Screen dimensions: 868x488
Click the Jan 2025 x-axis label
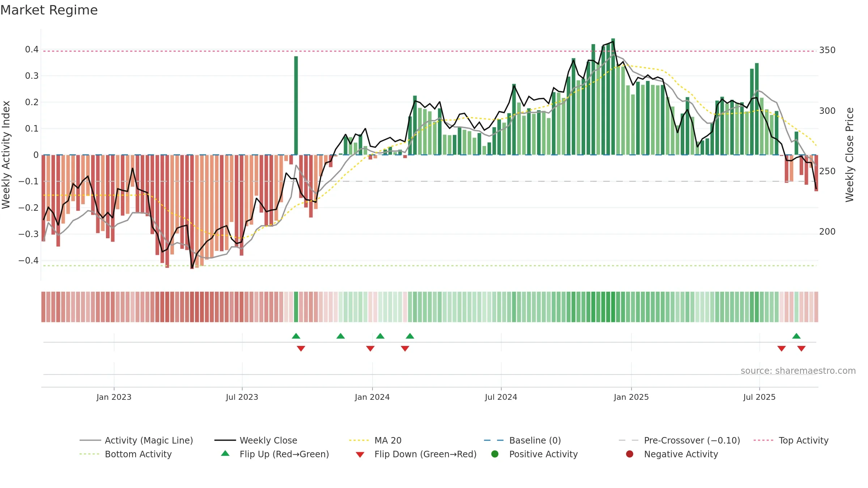[631, 397]
